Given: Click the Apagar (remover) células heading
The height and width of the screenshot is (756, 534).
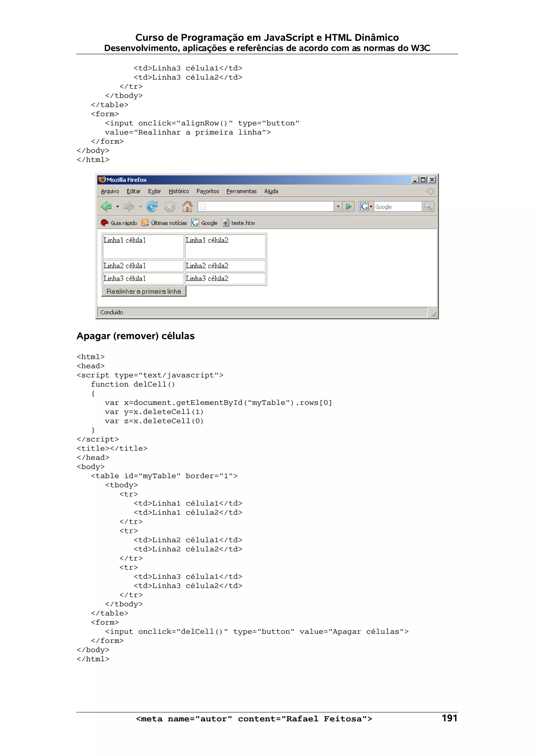Looking at the screenshot, I should 136,336.
